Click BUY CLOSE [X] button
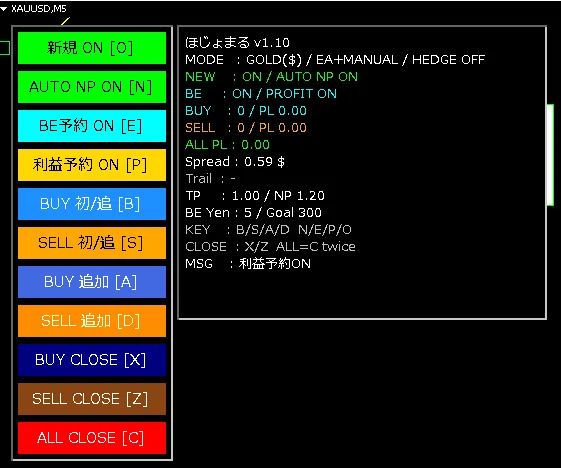561x468 pixels. point(92,360)
